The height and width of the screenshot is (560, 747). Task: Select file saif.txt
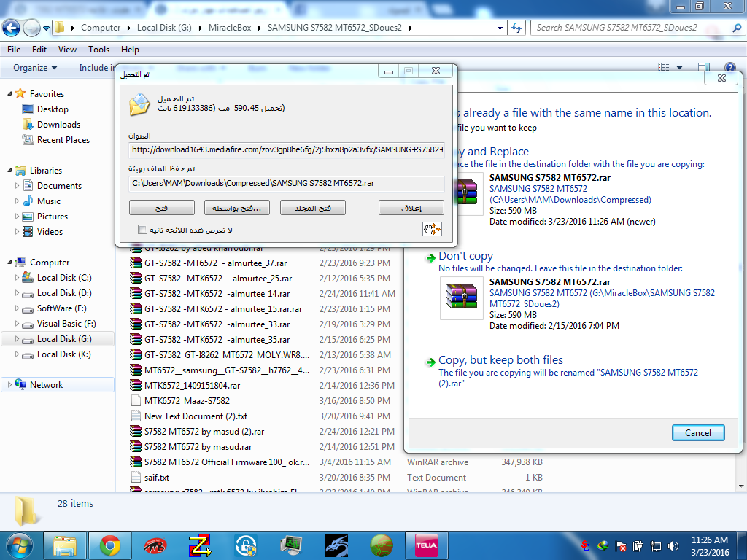[x=157, y=477]
